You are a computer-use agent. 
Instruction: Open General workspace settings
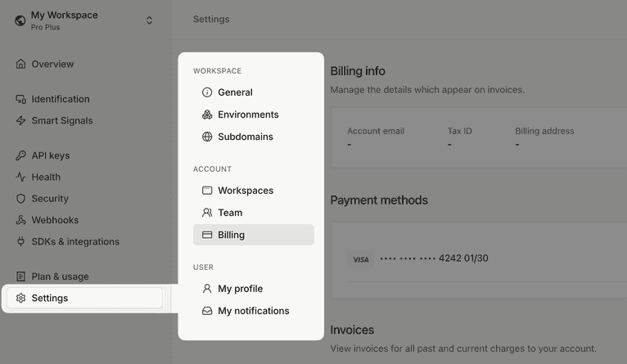[x=235, y=92]
